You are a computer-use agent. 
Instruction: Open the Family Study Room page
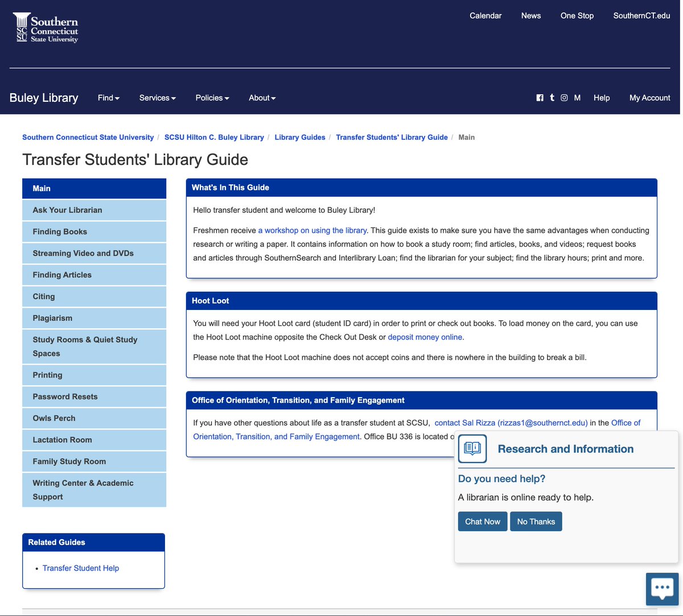pos(94,461)
